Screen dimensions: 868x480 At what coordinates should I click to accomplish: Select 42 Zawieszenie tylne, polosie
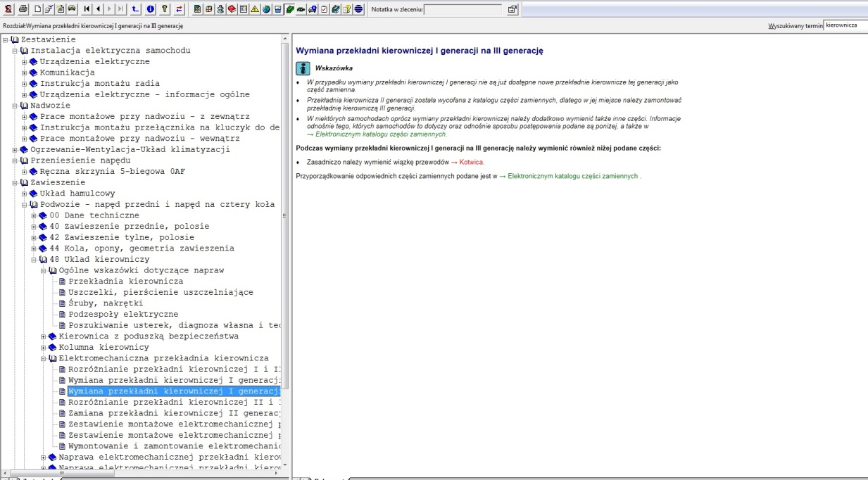[x=122, y=238]
